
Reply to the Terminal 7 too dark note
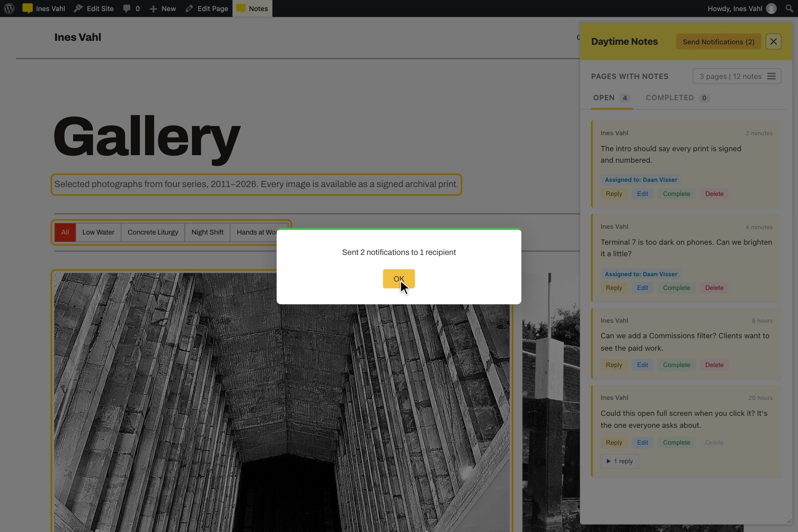(614, 288)
